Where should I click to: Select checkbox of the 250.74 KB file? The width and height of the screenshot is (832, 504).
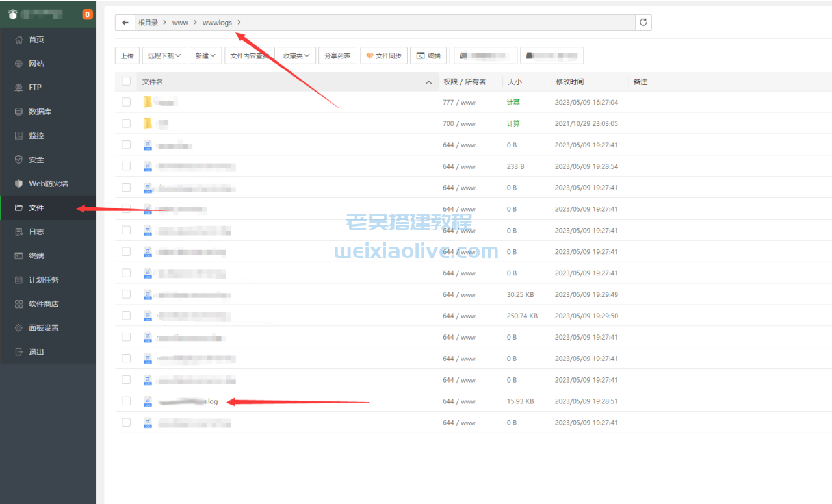(x=126, y=316)
